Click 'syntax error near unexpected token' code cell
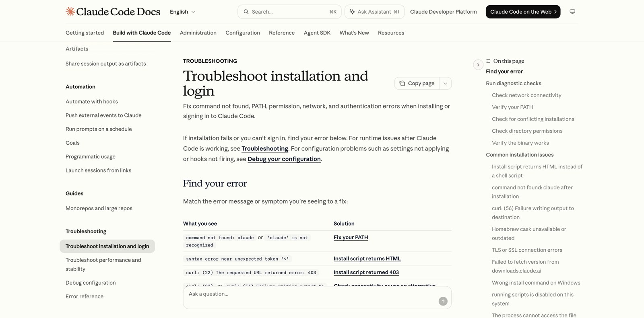The width and height of the screenshot is (644, 318). click(x=237, y=259)
